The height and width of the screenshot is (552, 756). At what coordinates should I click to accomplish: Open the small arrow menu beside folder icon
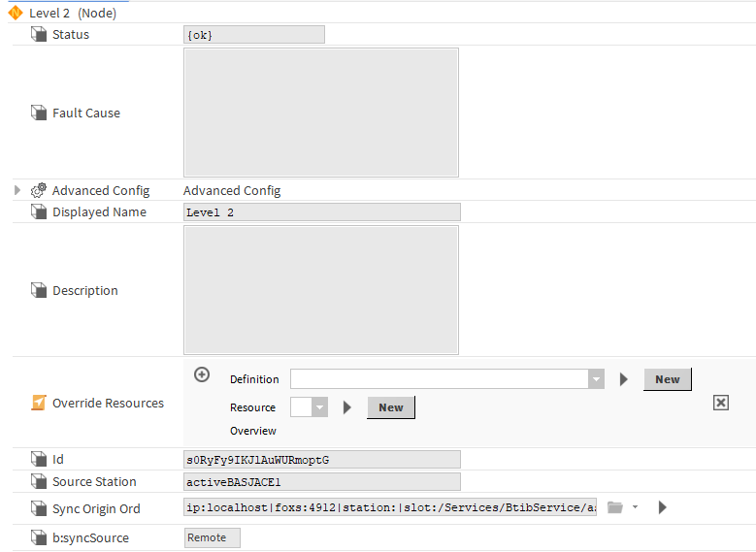[635, 507]
